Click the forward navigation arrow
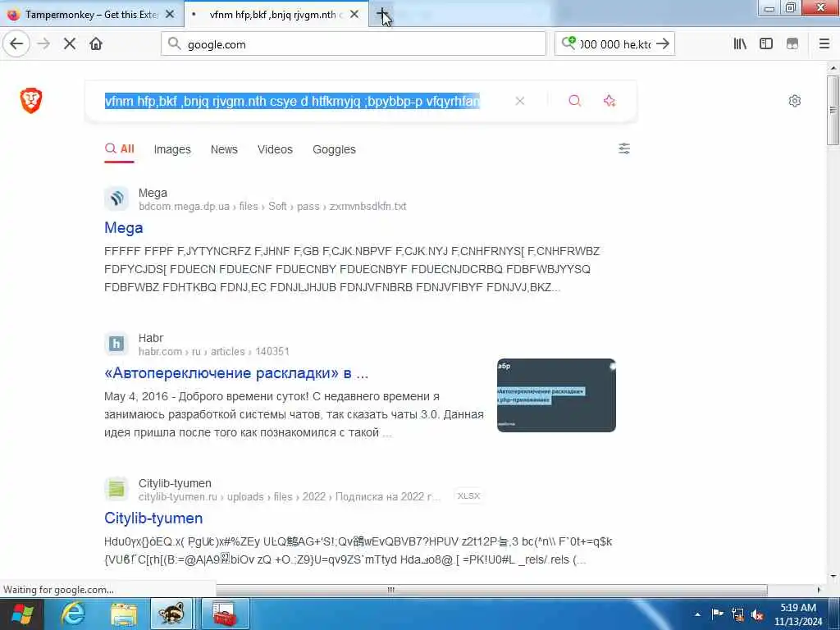840x630 pixels. (43, 44)
